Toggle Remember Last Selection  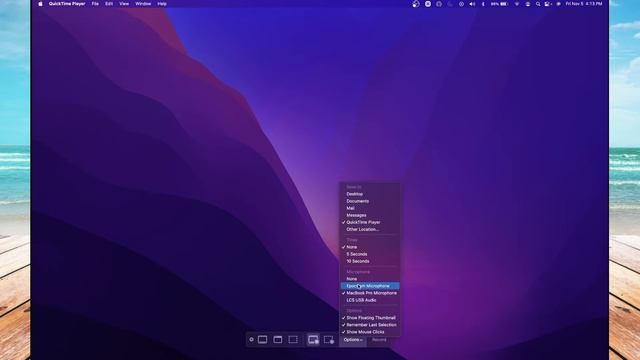coord(370,325)
